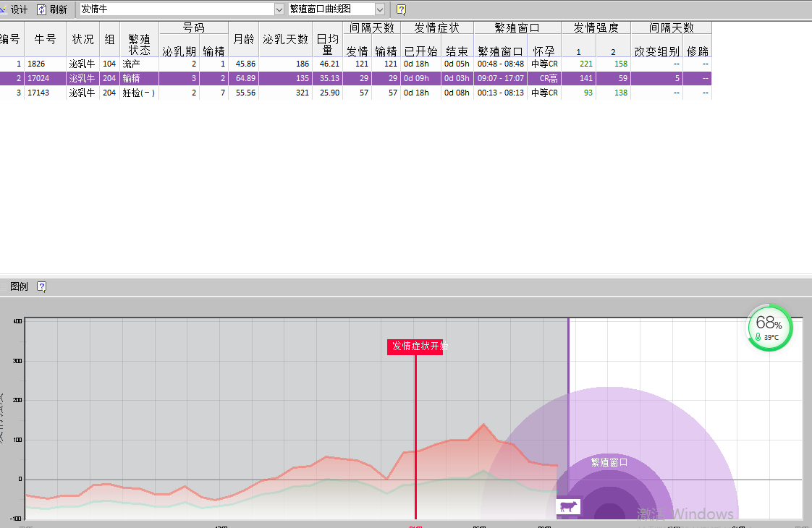Click help icon beside chart type dropdown
The image size is (812, 528).
point(401,9)
